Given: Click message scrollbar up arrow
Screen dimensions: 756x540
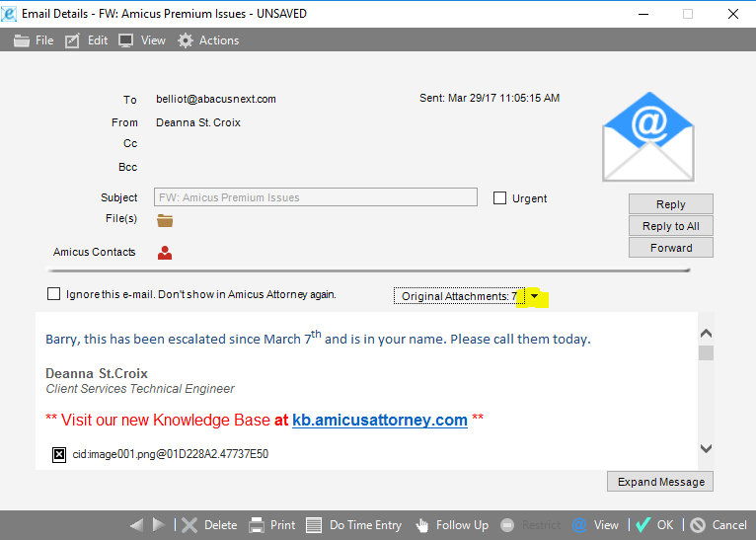Looking at the screenshot, I should click(x=706, y=333).
